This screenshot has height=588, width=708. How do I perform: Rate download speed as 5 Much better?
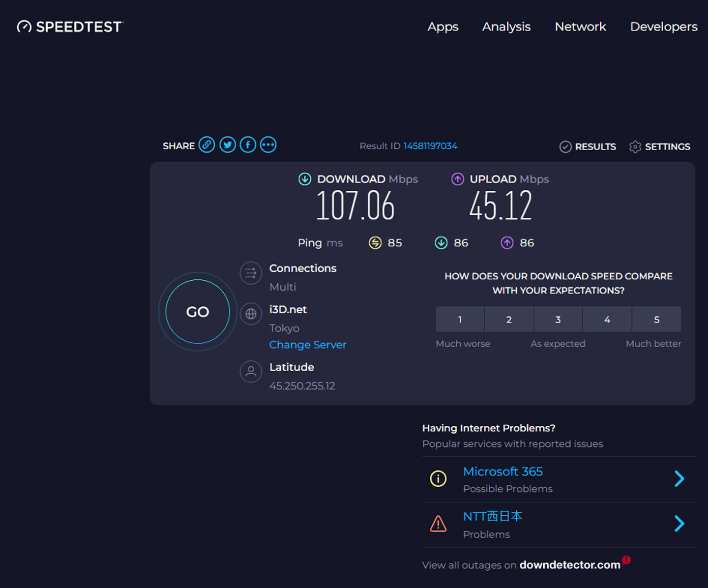[656, 320]
